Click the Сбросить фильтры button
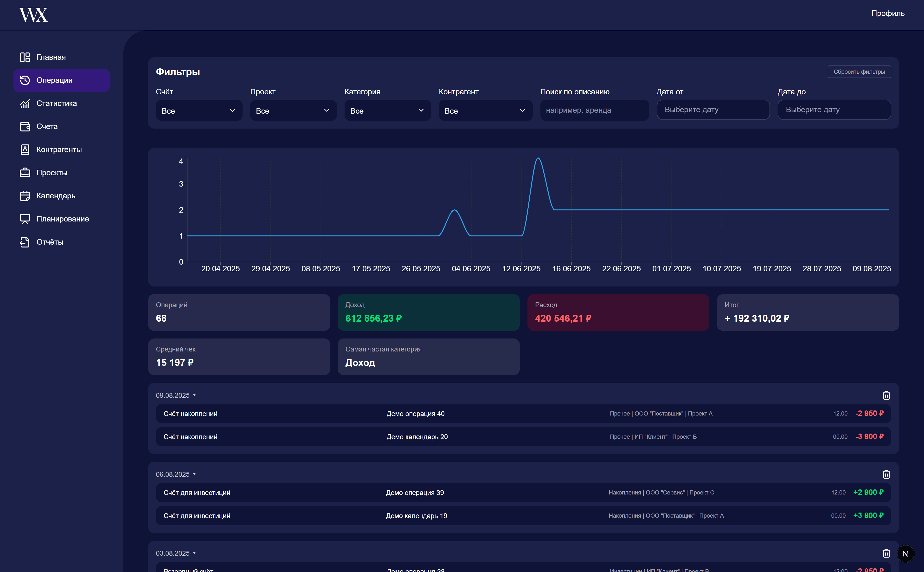 [859, 71]
